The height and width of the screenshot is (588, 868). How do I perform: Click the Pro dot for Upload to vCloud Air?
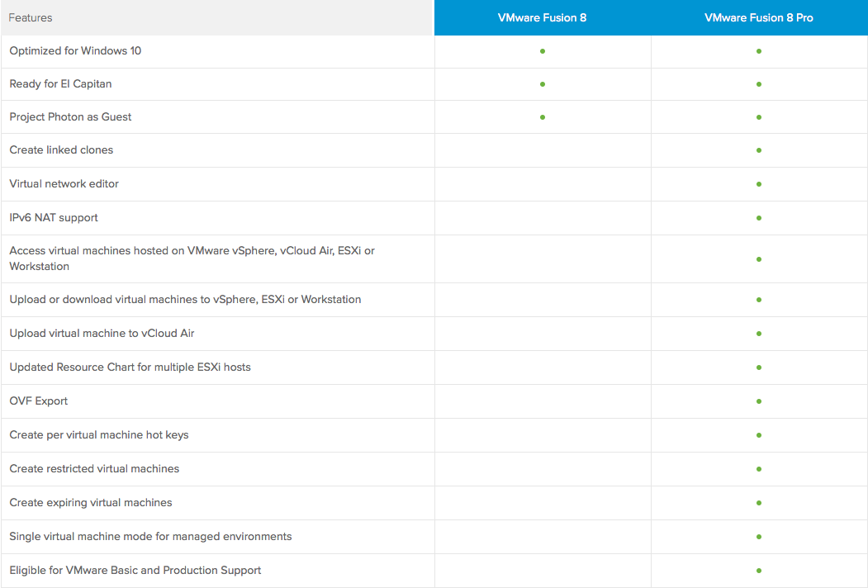coord(759,334)
